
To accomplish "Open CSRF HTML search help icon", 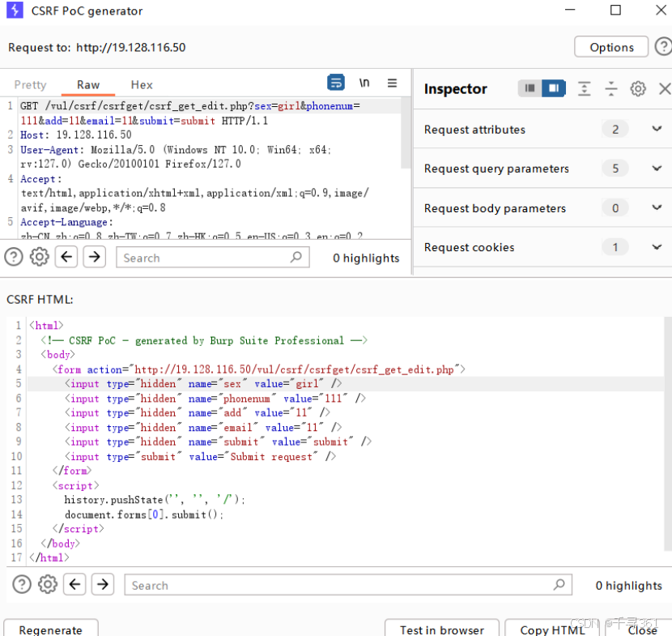I will pyautogui.click(x=22, y=584).
